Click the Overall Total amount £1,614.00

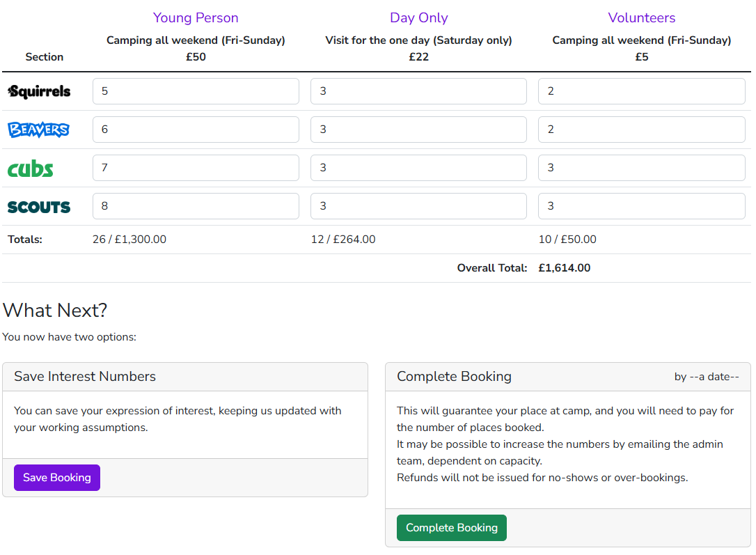[x=564, y=268]
